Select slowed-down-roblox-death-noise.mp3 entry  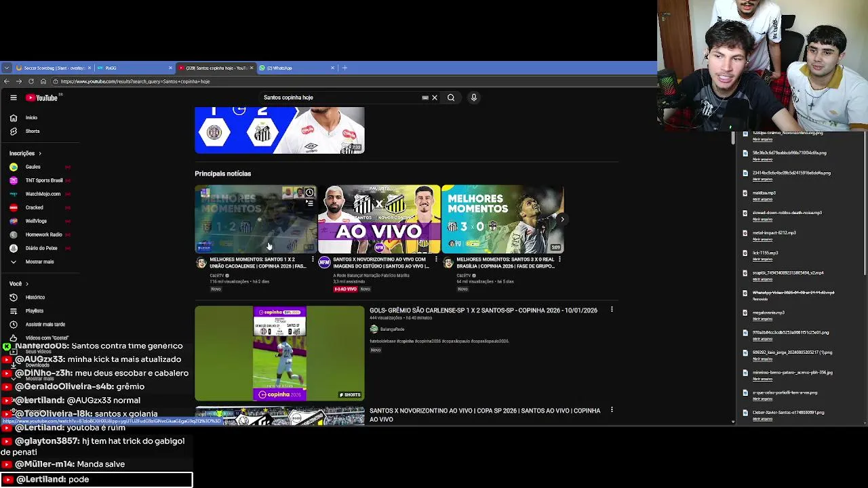(x=787, y=213)
